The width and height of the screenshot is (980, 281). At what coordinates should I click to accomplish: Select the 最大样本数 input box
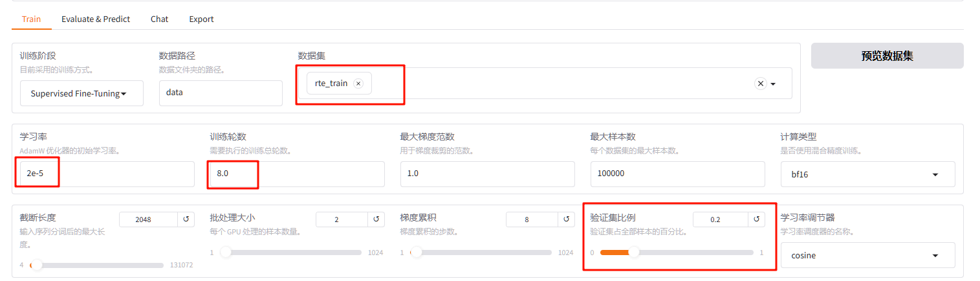(677, 174)
